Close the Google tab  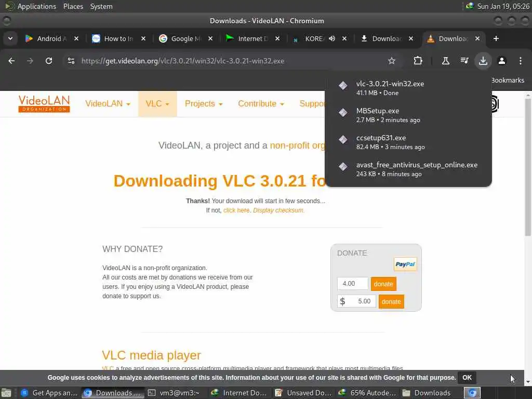pos(210,38)
